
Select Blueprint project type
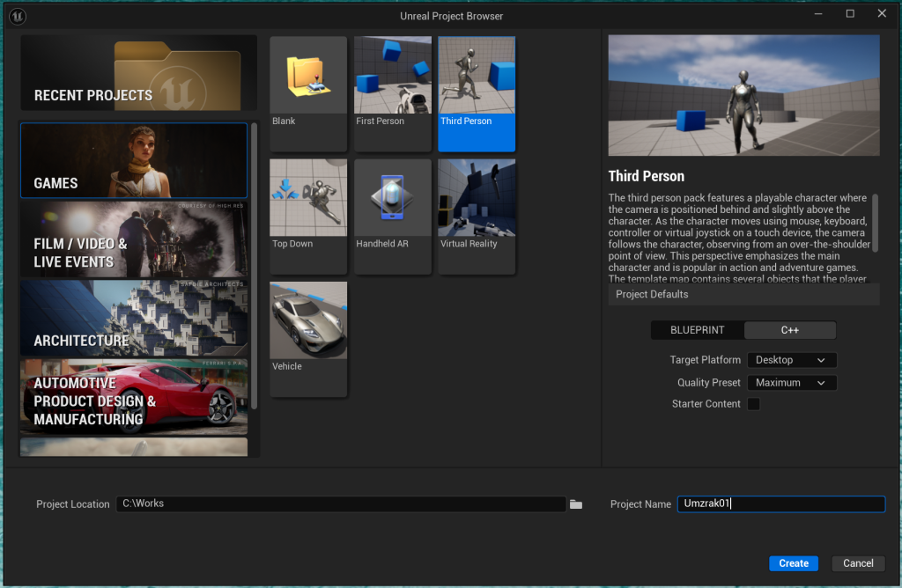(x=698, y=330)
